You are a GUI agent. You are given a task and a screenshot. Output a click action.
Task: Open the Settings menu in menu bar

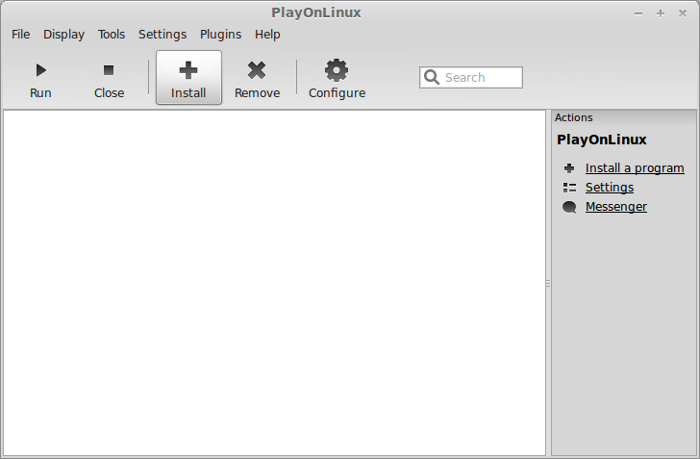[162, 34]
